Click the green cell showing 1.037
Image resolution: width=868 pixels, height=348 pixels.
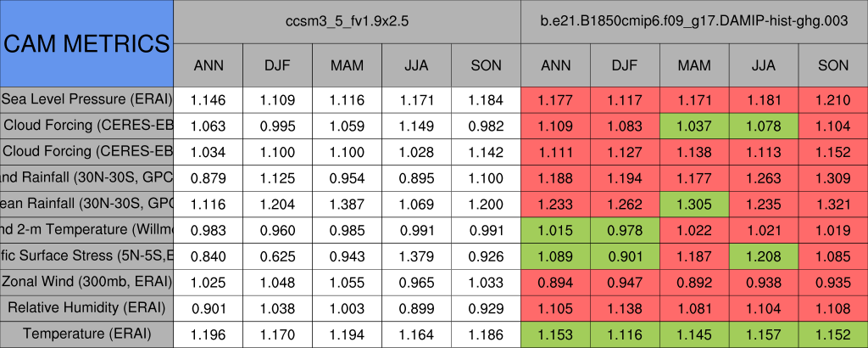tap(694, 126)
